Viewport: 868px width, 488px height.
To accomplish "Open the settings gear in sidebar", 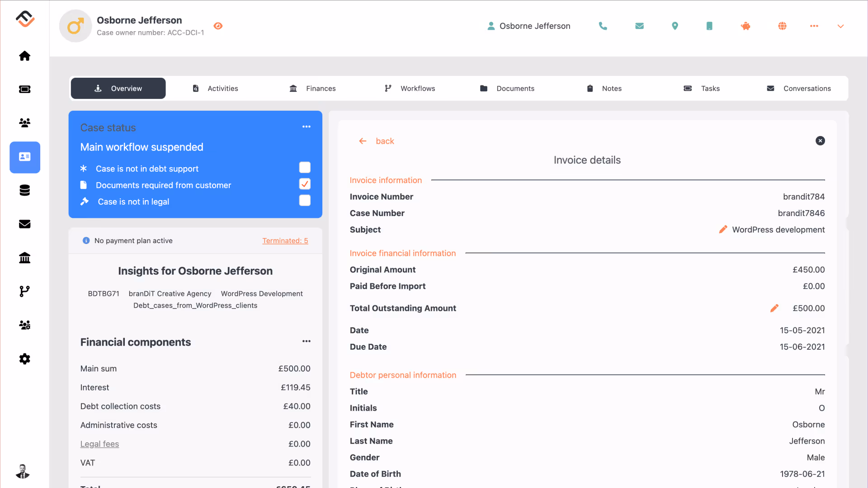I will (x=25, y=359).
